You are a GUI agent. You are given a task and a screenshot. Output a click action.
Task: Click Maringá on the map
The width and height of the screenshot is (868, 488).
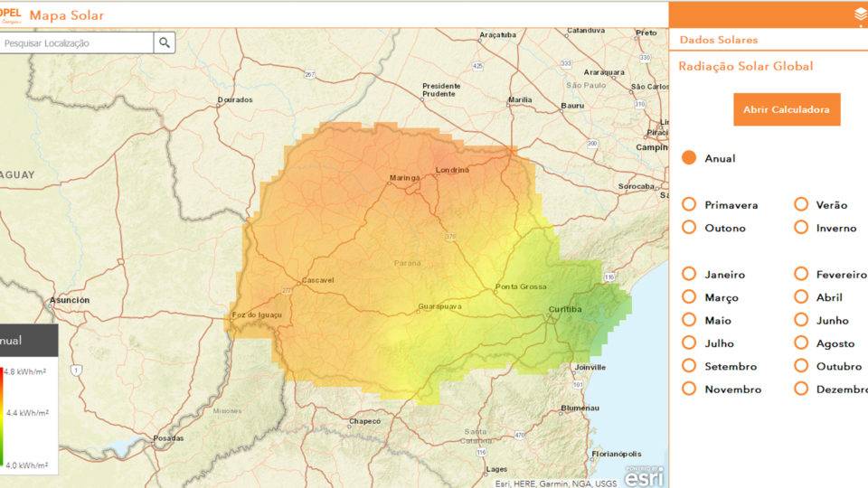405,178
